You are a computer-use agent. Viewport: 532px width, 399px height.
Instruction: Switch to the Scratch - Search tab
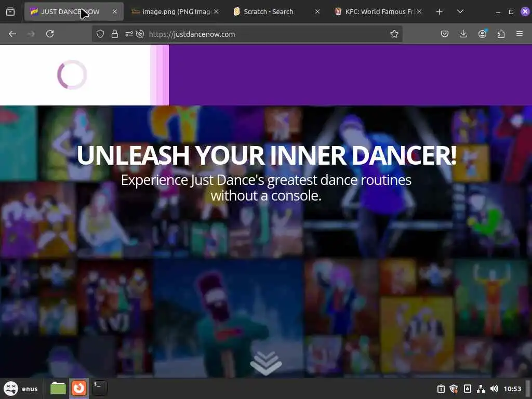(277, 11)
